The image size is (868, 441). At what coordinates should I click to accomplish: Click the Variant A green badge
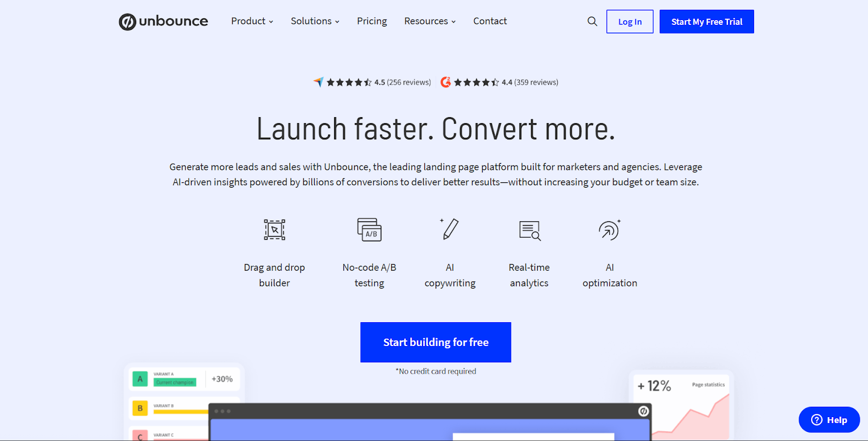click(x=140, y=379)
